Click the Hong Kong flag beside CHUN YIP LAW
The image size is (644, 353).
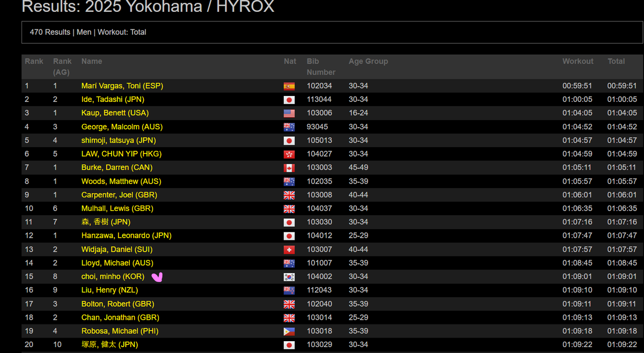[x=289, y=154]
